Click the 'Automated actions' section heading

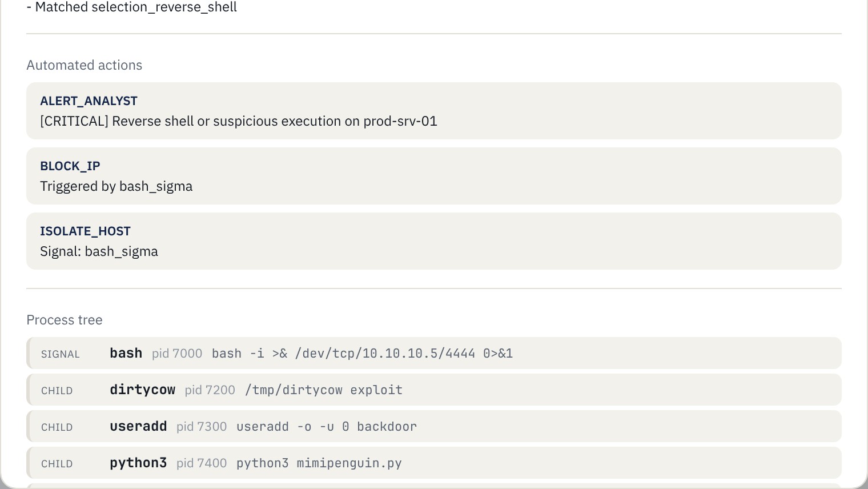pos(84,65)
